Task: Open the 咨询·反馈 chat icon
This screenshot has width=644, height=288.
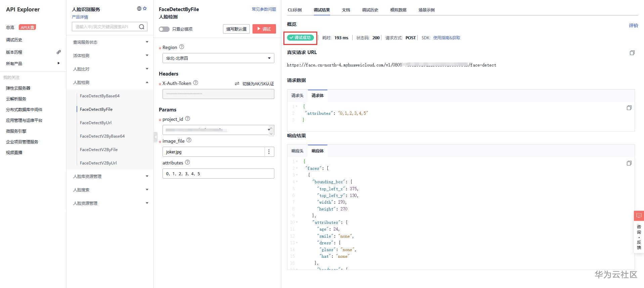Action: pos(639,215)
